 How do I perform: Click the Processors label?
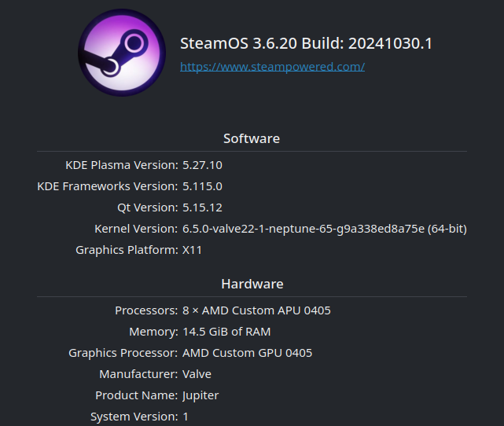tap(146, 310)
